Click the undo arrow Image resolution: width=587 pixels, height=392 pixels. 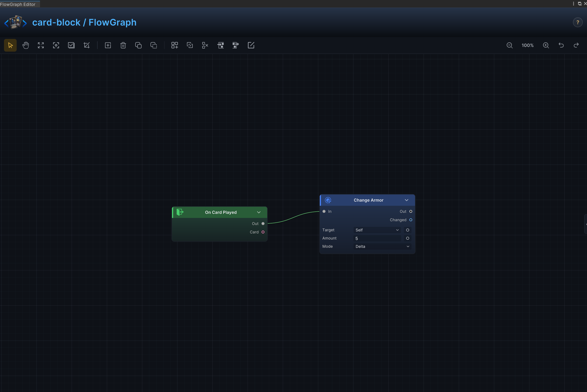[561, 45]
